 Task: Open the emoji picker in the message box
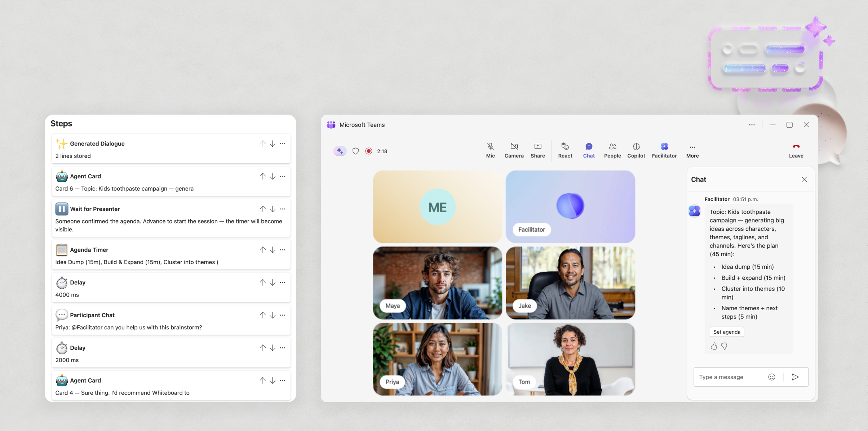click(x=772, y=377)
